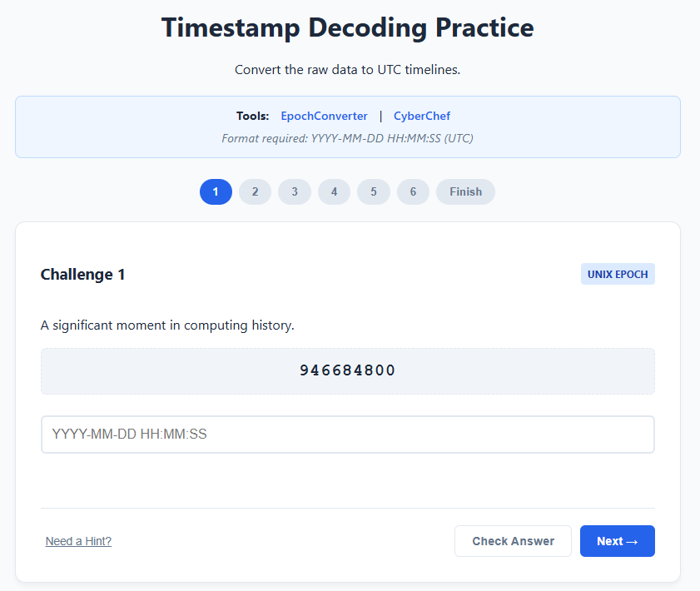The height and width of the screenshot is (591, 700).
Task: Click the UNIX EPOCH badge
Action: click(618, 275)
